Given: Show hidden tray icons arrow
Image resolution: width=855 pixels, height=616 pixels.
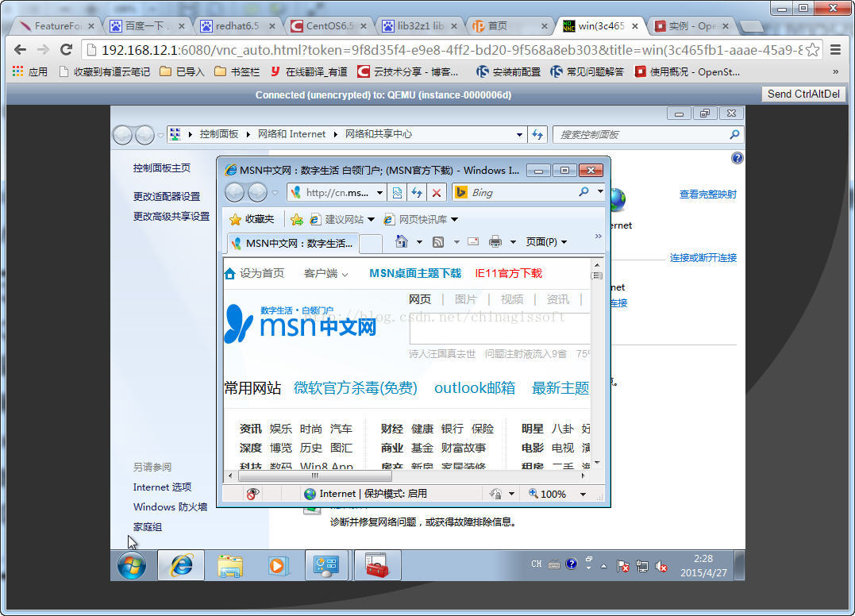Looking at the screenshot, I should [603, 566].
